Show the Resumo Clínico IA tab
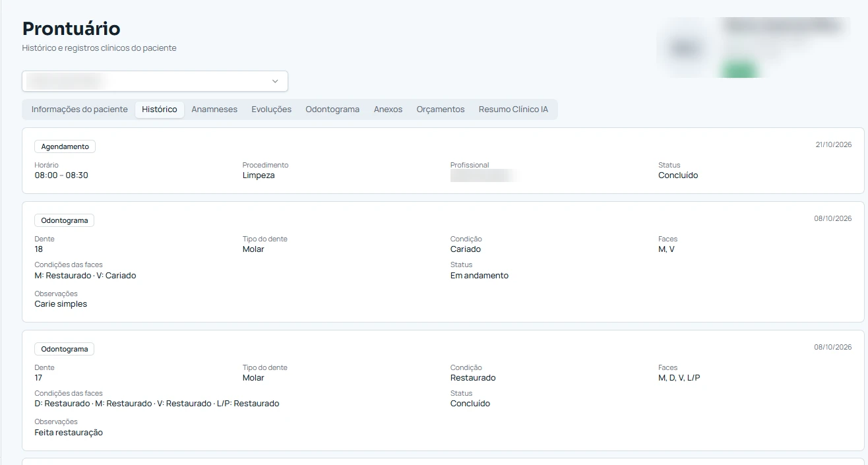 tap(514, 109)
